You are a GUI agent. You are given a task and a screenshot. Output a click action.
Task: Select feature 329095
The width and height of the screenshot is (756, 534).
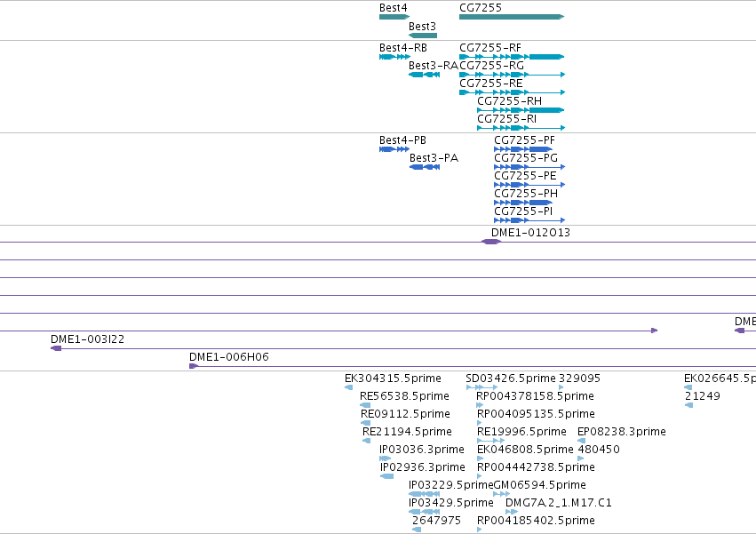[561, 387]
